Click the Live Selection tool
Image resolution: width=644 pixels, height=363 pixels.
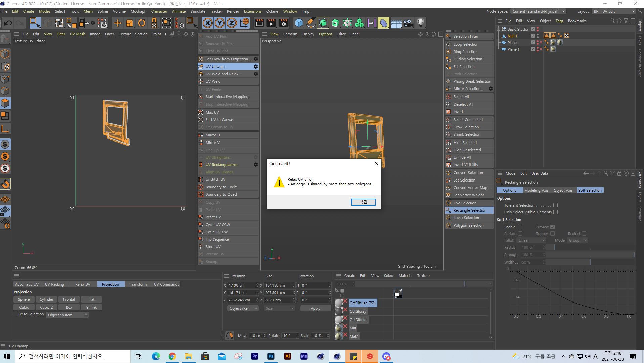(470, 203)
